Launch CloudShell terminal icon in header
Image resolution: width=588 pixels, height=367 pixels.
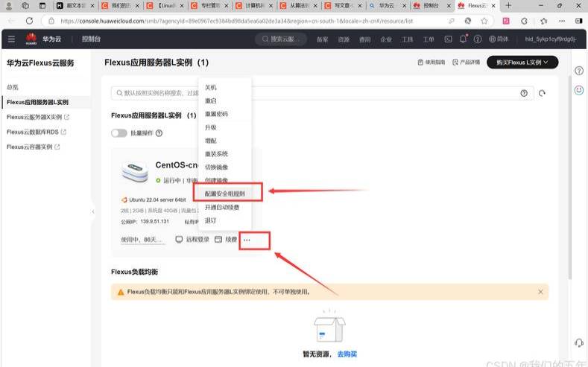(x=448, y=39)
